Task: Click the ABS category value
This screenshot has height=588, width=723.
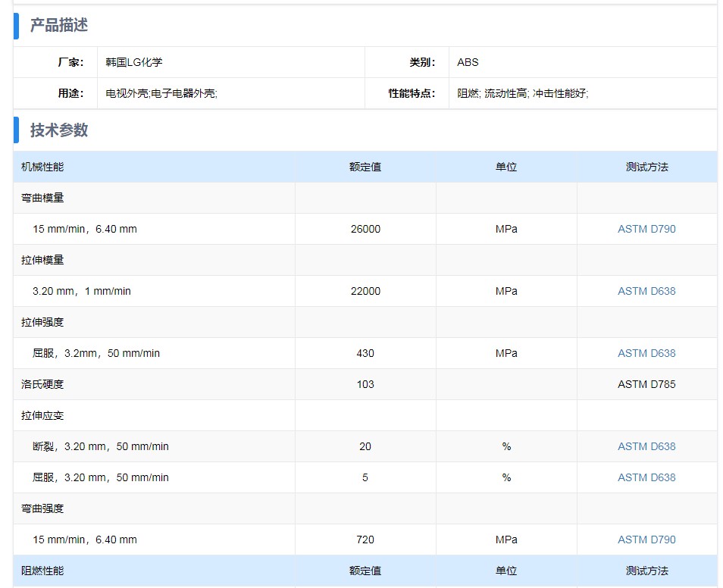Action: 468,62
